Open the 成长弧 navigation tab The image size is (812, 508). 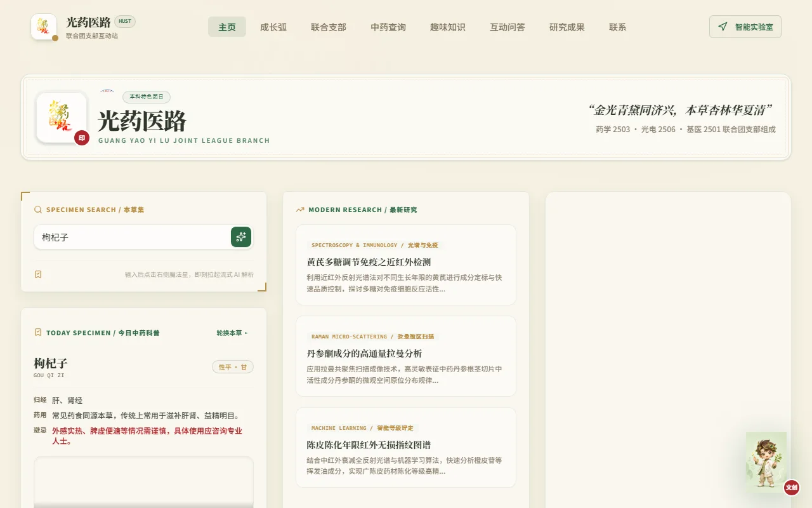pyautogui.click(x=273, y=27)
